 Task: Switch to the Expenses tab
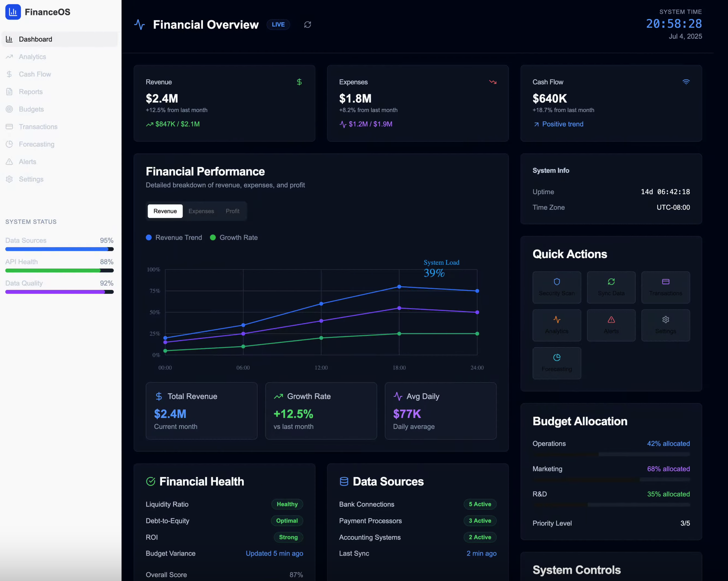pos(201,211)
